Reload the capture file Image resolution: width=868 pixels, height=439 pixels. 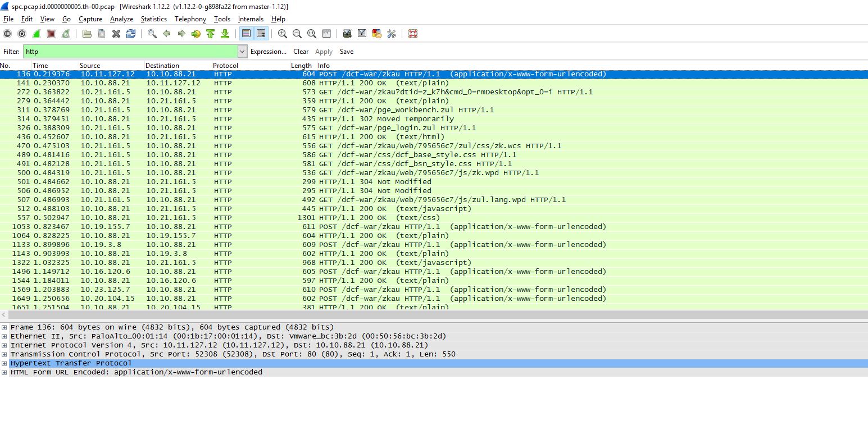point(131,34)
